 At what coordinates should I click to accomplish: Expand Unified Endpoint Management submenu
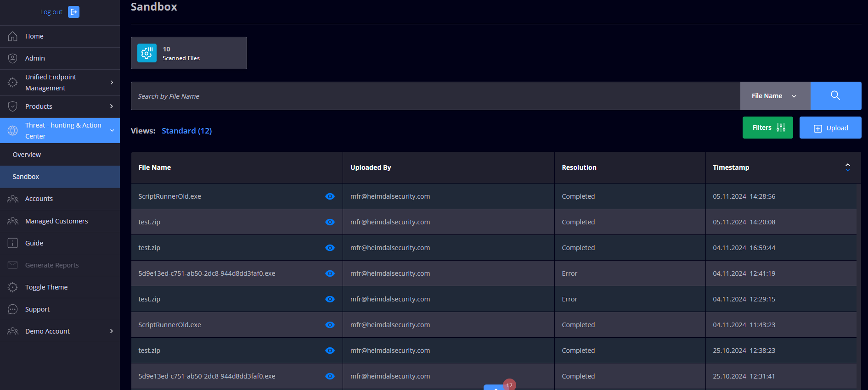pyautogui.click(x=112, y=83)
